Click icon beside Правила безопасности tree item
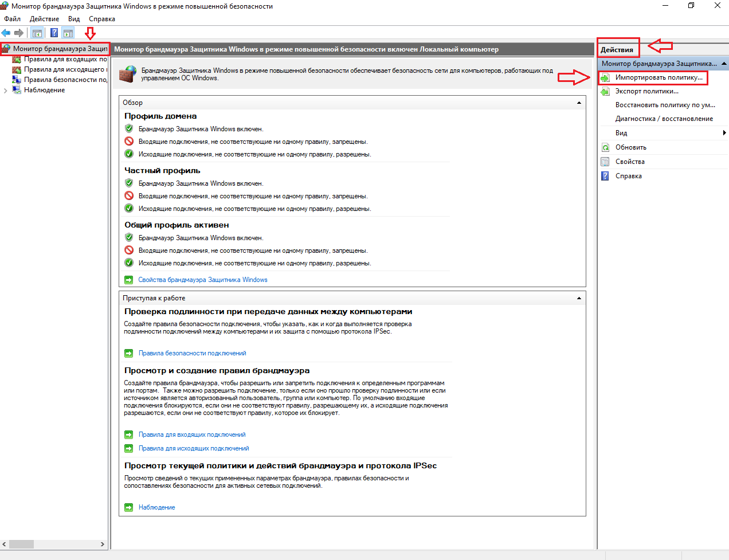Image resolution: width=729 pixels, height=560 pixels. (x=17, y=80)
